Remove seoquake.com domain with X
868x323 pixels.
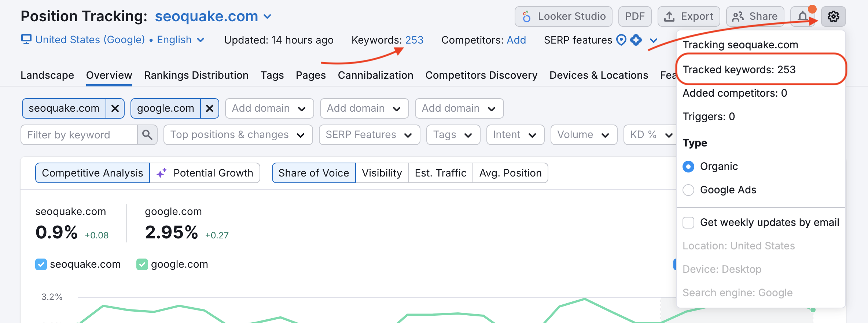coord(115,108)
